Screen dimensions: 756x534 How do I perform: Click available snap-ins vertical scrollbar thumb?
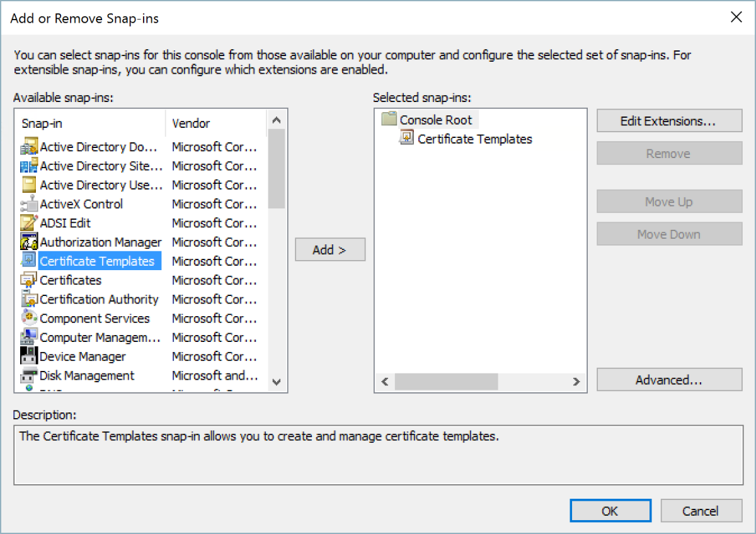[x=277, y=170]
